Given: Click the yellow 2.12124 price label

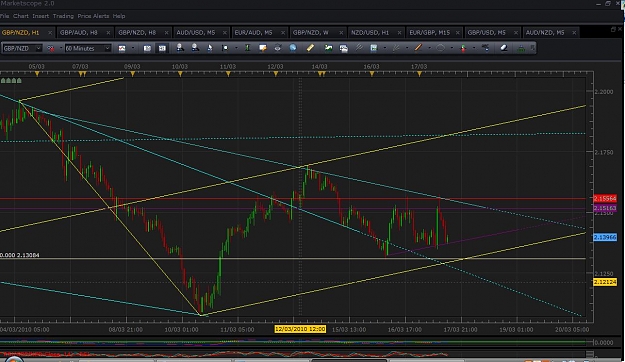Looking at the screenshot, I should pyautogui.click(x=605, y=282).
